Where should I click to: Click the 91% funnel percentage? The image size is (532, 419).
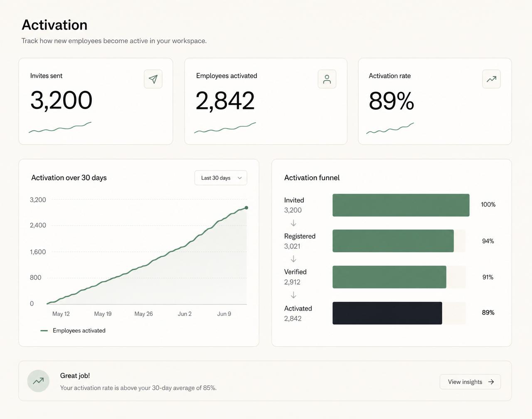click(488, 277)
